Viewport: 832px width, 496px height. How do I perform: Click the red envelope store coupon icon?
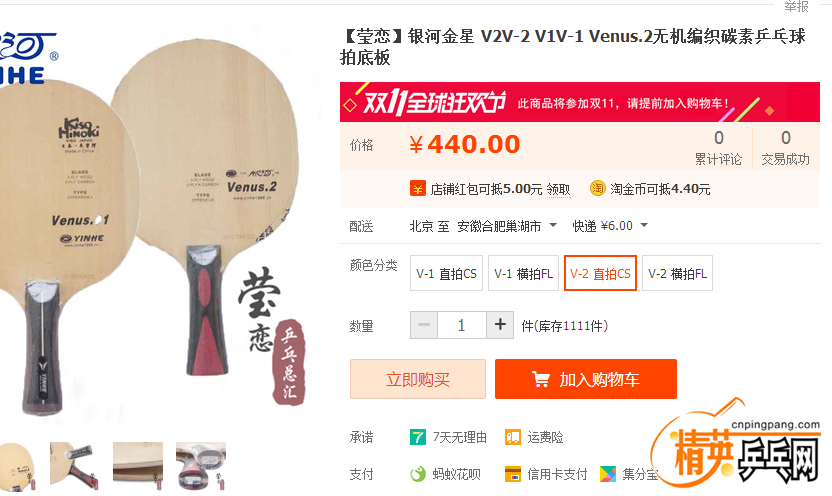tap(418, 188)
